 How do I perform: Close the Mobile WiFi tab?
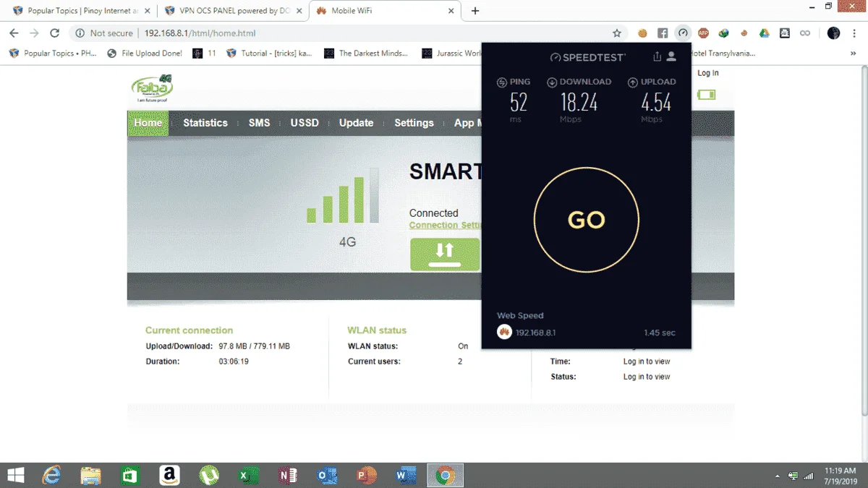pyautogui.click(x=451, y=11)
